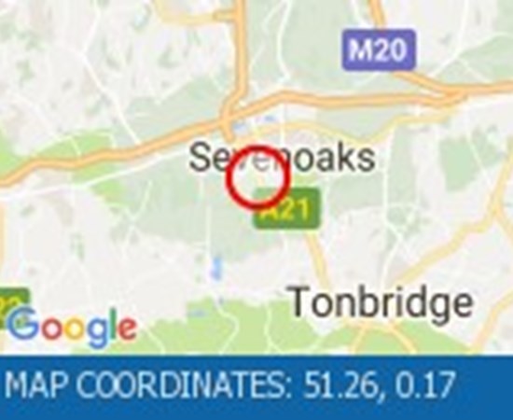Click the orange road heading north above Sevenoaks

(241, 49)
